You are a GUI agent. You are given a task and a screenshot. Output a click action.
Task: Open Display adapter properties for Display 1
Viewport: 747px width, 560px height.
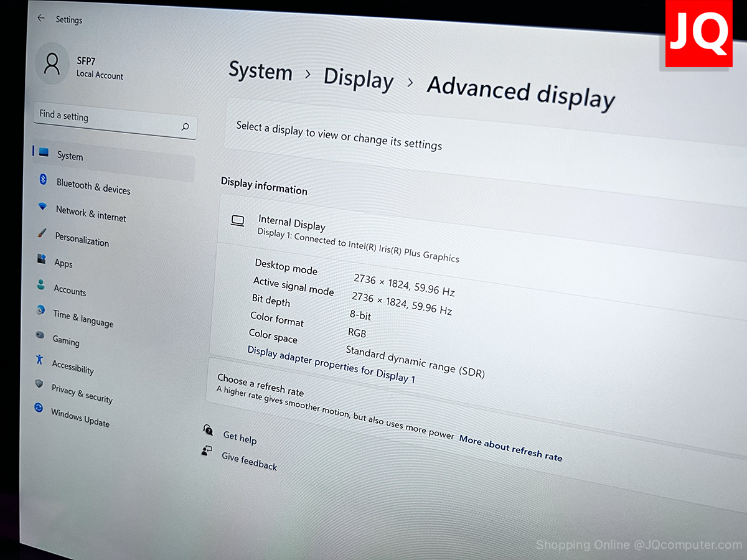[x=331, y=364]
